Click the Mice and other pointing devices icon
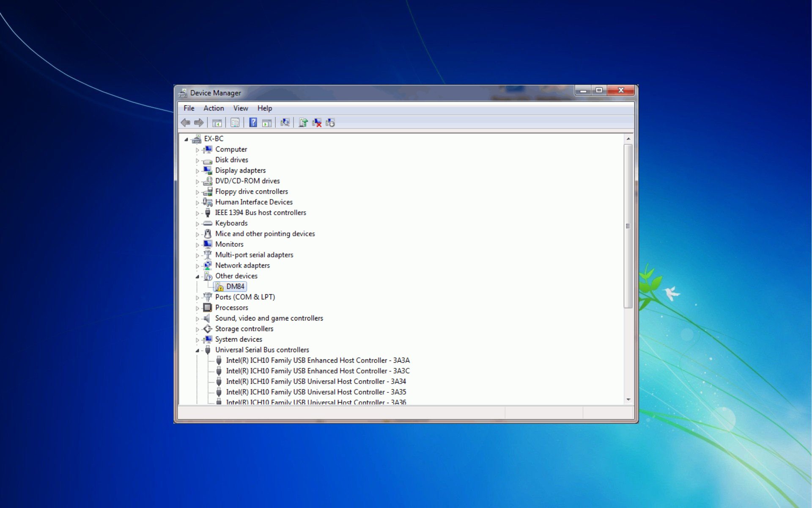 [208, 234]
